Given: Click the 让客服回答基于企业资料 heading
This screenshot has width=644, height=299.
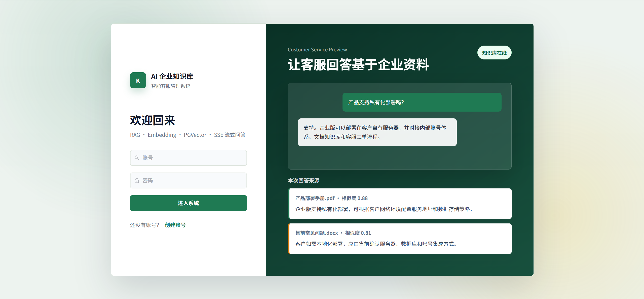Looking at the screenshot, I should point(358,64).
